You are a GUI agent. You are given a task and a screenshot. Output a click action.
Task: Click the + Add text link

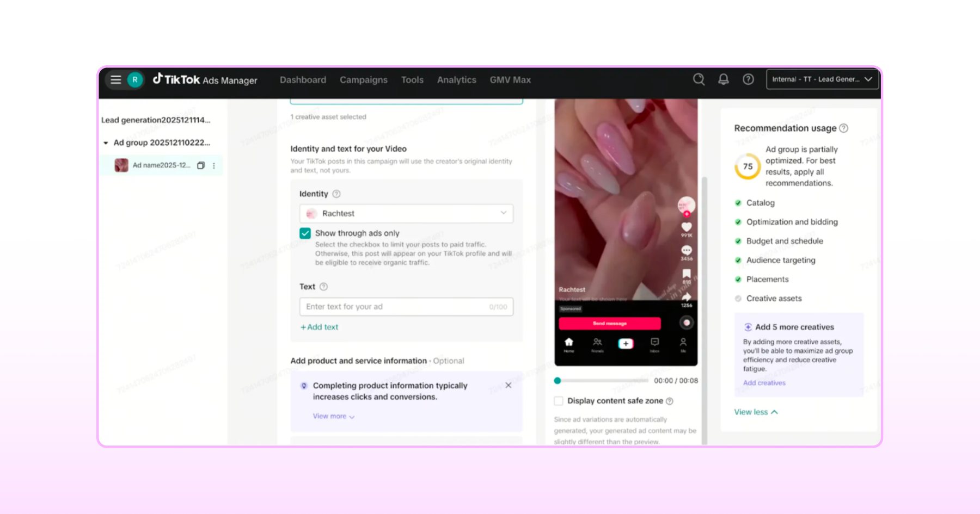pos(319,327)
